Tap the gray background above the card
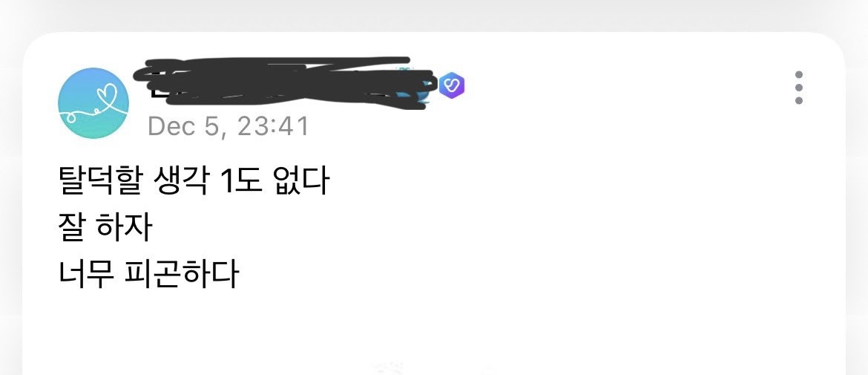 tap(434, 14)
